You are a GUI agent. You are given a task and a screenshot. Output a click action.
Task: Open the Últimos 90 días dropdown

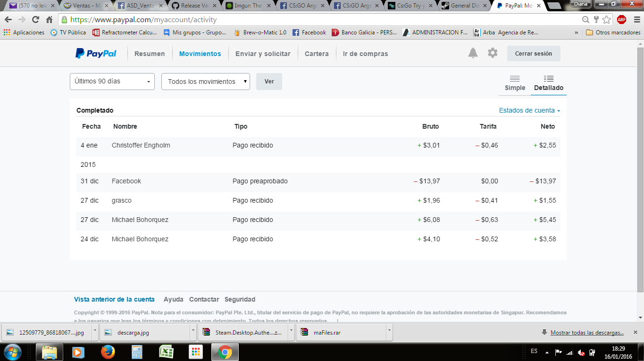tap(112, 82)
